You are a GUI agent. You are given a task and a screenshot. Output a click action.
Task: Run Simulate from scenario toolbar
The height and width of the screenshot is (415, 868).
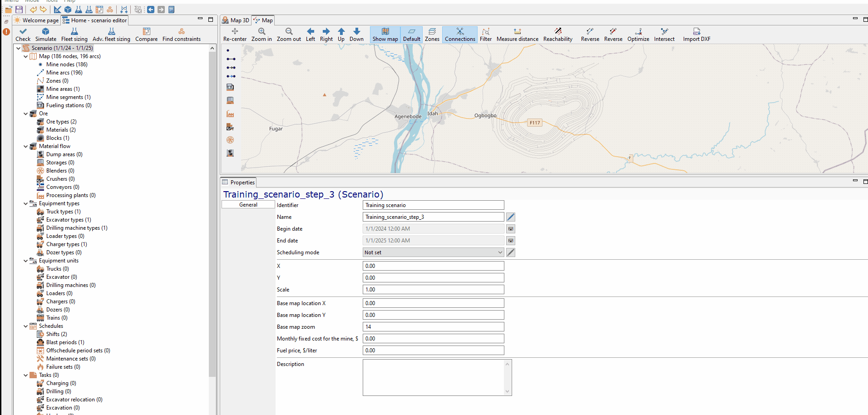click(46, 35)
